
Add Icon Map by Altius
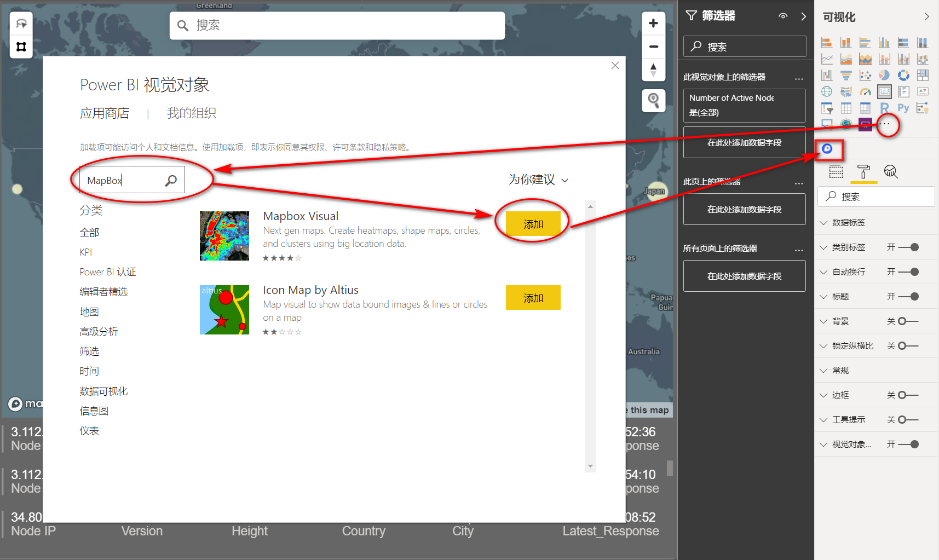533,297
